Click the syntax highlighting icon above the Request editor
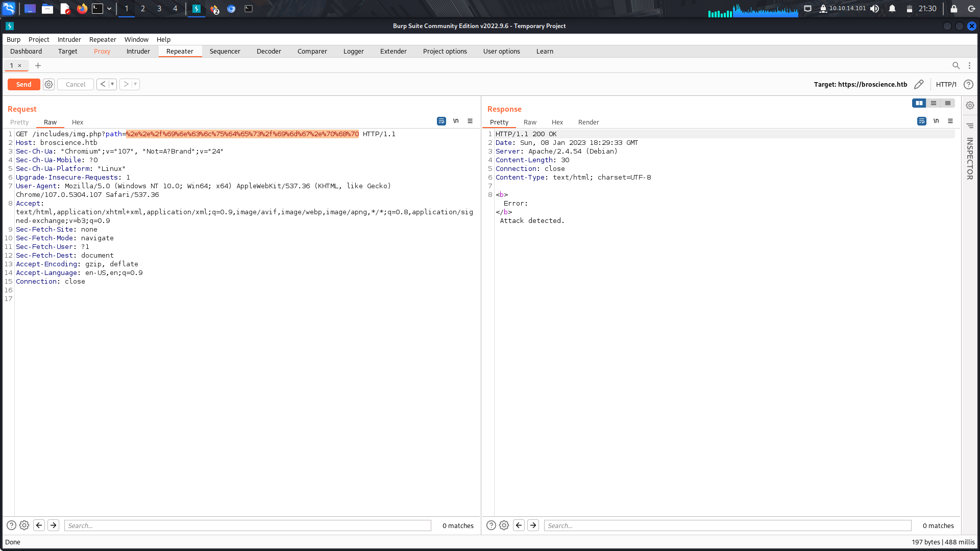980x551 pixels. [441, 121]
